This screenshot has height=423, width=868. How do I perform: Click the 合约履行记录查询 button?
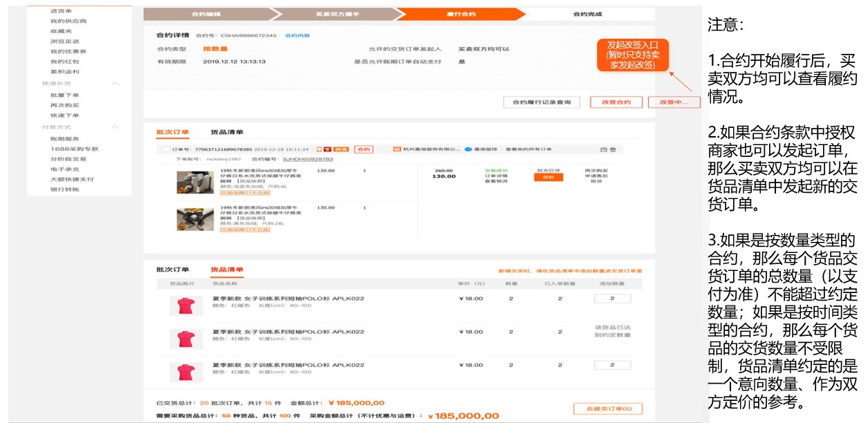542,102
